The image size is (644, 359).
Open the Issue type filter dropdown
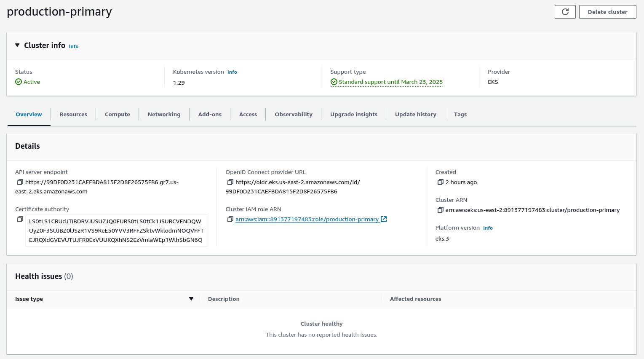pyautogui.click(x=191, y=298)
